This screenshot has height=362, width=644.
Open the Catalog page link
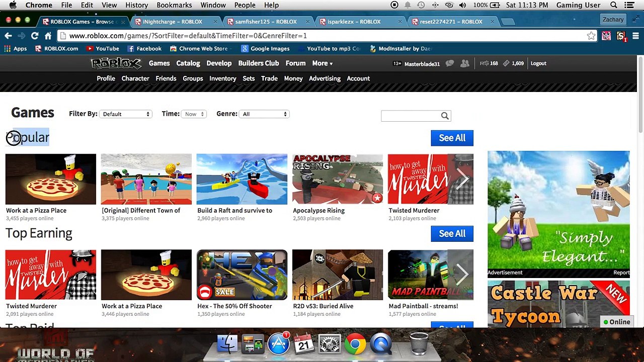[188, 63]
